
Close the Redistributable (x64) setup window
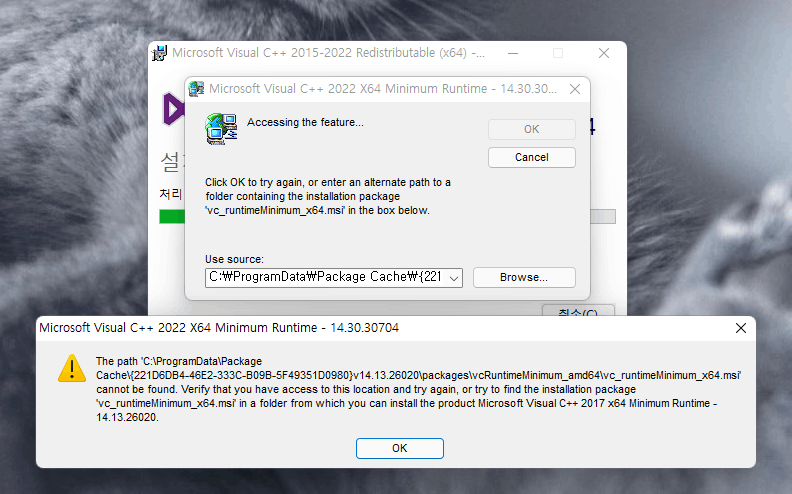(x=604, y=53)
